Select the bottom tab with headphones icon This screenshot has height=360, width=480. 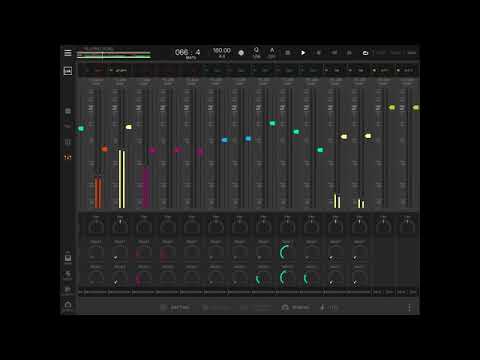[x=296, y=307]
